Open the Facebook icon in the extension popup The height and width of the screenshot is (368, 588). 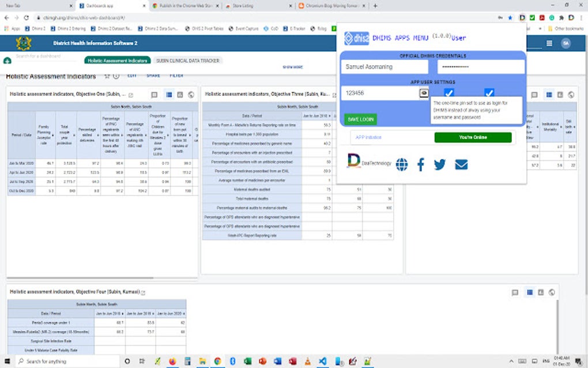(421, 164)
